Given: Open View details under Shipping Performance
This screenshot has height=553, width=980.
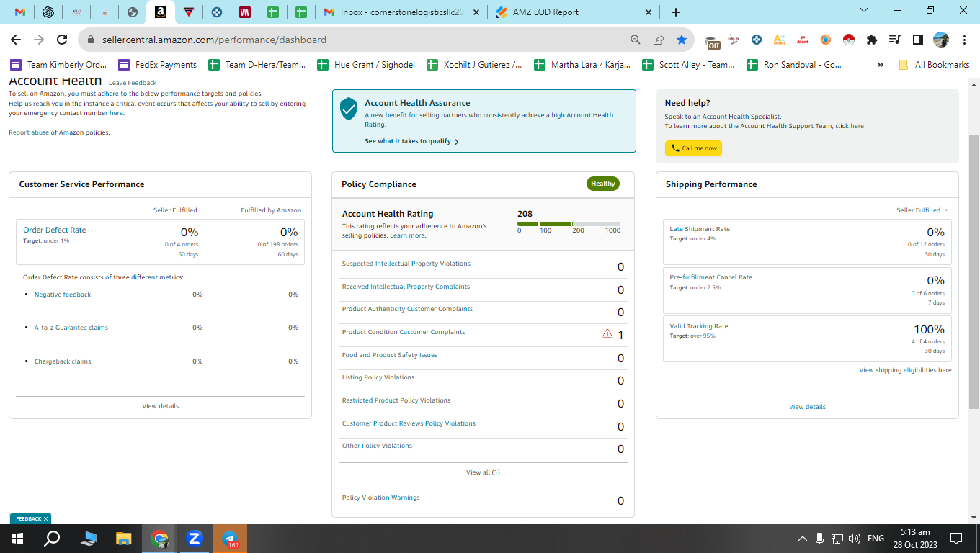Looking at the screenshot, I should 807,407.
